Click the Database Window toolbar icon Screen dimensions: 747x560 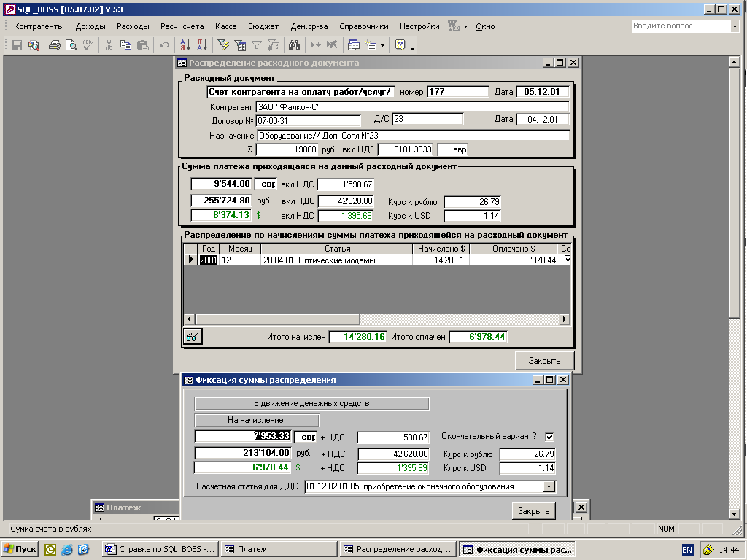click(354, 45)
